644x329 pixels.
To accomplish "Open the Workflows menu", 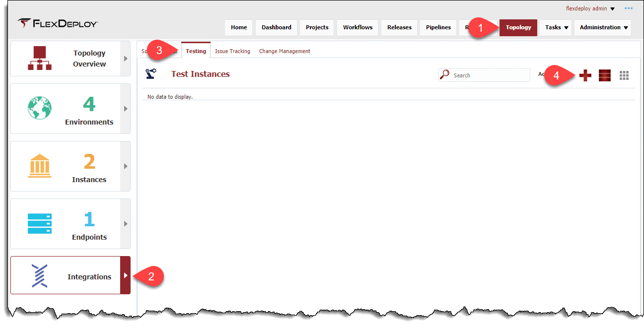I will (x=358, y=28).
